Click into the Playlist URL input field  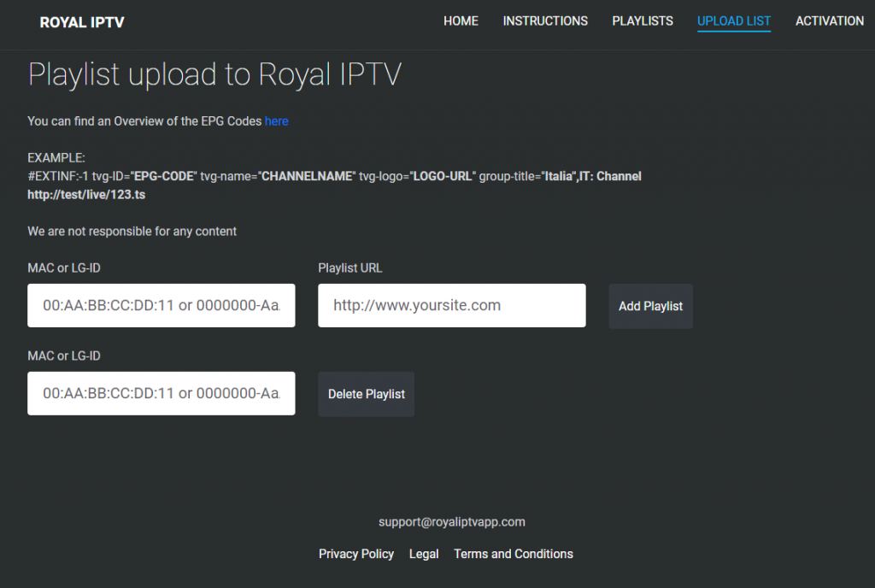pos(452,305)
